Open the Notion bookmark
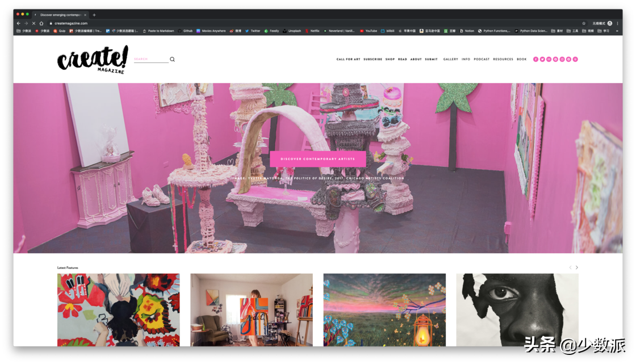The height and width of the screenshot is (364, 636). click(467, 31)
